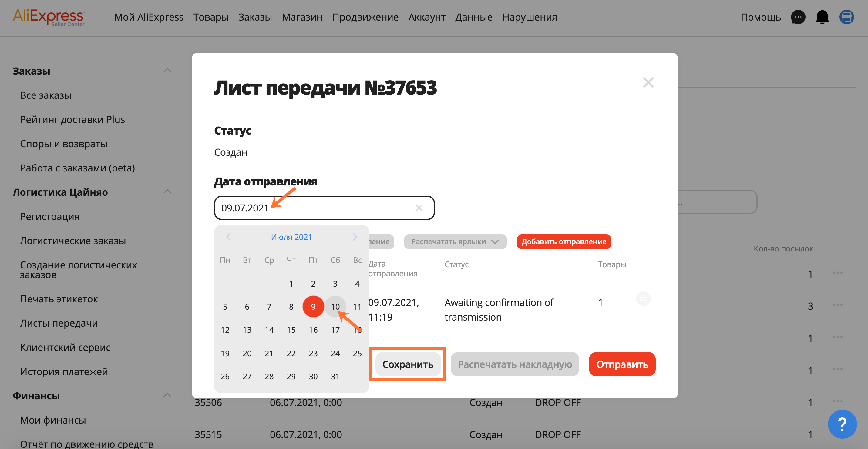The image size is (868, 449).
Task: Open the store profile avatar icon
Action: click(846, 17)
